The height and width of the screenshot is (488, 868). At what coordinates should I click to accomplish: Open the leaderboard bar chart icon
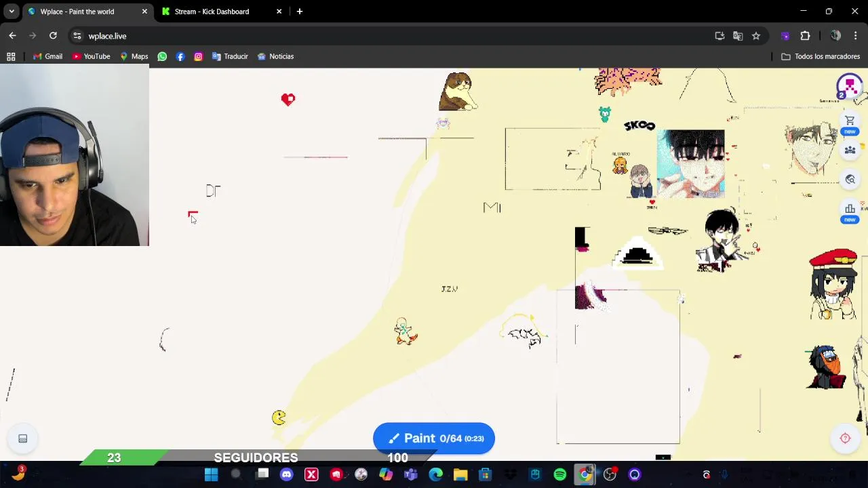850,209
